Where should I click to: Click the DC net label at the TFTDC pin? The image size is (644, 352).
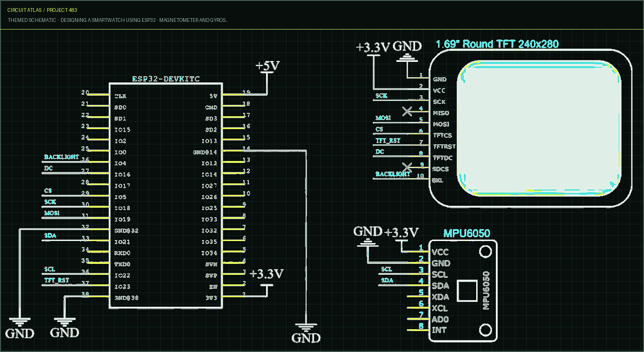380,152
